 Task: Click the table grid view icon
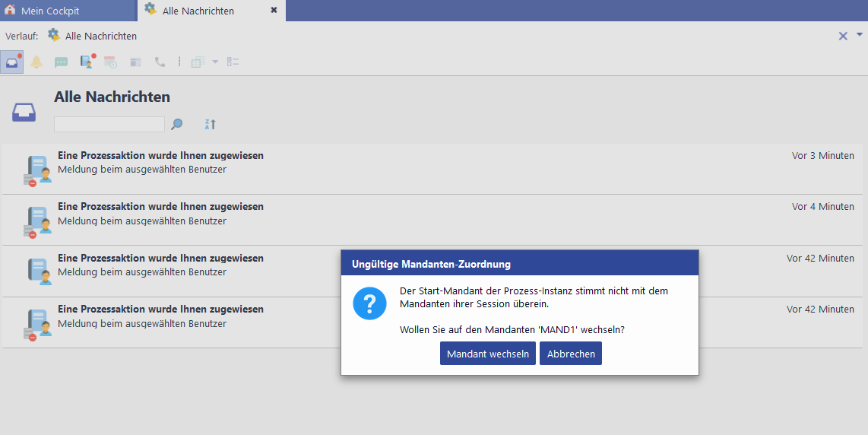coord(198,62)
